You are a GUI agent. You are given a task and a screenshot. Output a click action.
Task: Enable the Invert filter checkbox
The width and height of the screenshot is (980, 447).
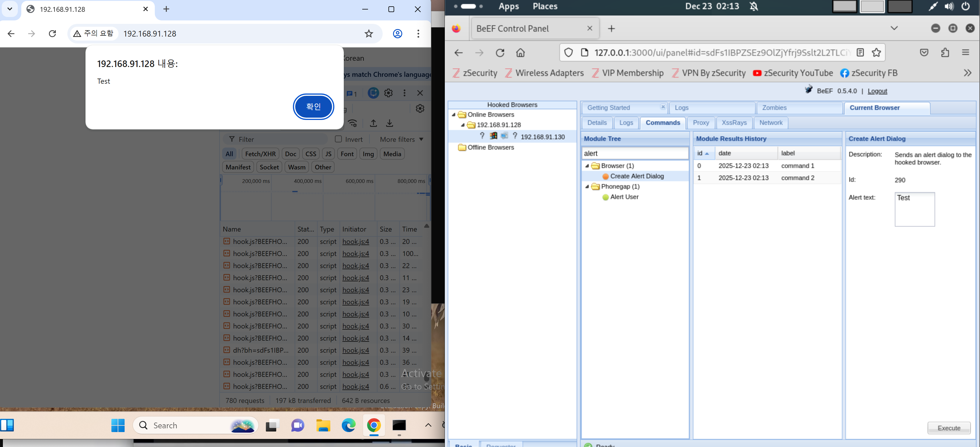[x=338, y=139]
